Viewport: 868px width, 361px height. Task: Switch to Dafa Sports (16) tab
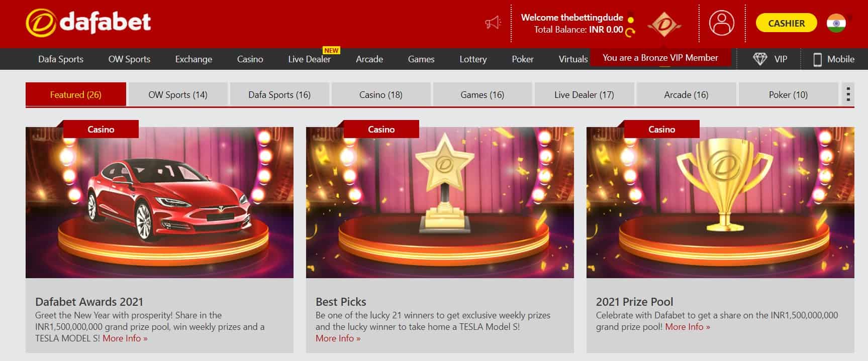tap(279, 94)
